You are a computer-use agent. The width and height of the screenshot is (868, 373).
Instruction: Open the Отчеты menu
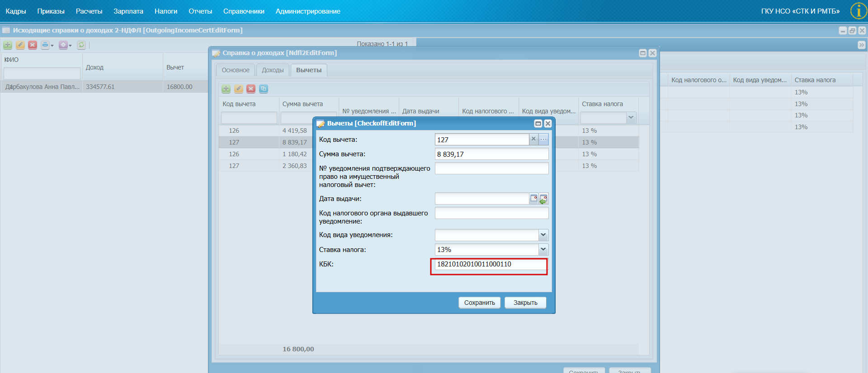[200, 11]
